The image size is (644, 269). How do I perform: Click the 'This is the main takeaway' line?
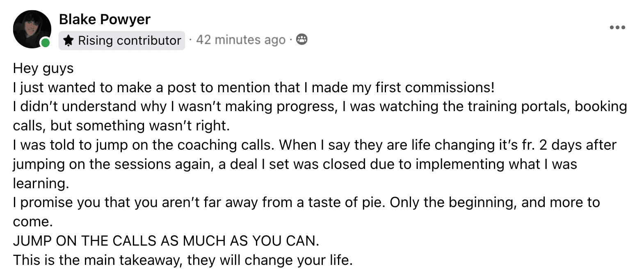183,260
